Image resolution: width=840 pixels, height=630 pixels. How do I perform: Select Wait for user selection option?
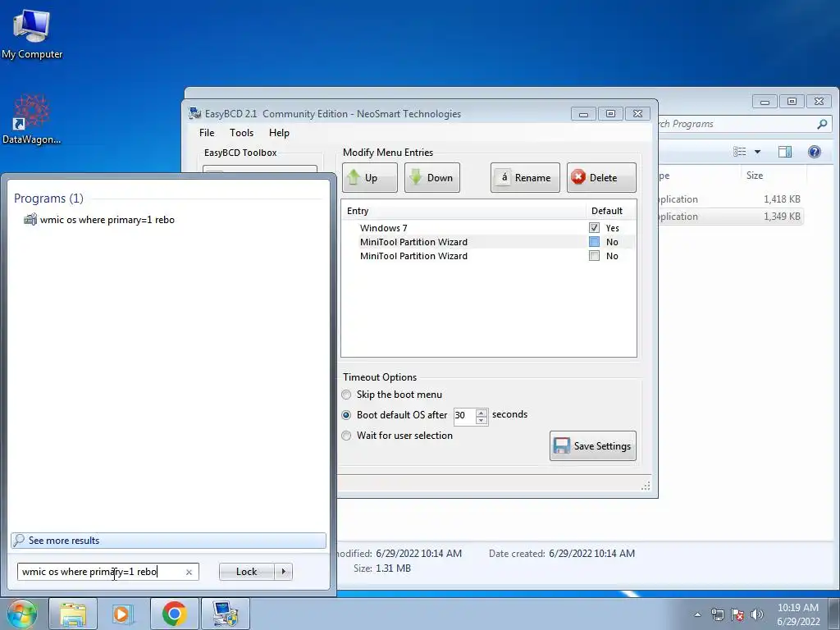(x=347, y=436)
